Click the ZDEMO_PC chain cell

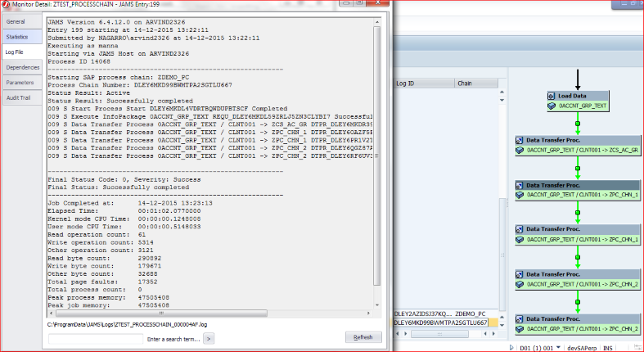point(471,314)
